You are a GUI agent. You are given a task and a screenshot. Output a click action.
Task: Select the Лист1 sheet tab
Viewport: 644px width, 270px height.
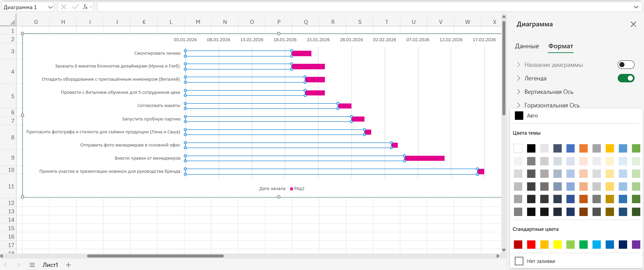pyautogui.click(x=50, y=265)
